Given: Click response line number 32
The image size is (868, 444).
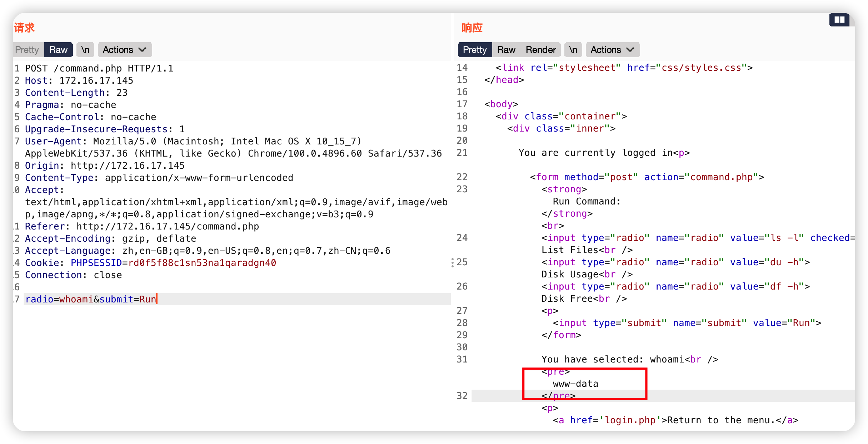Looking at the screenshot, I should pyautogui.click(x=462, y=396).
